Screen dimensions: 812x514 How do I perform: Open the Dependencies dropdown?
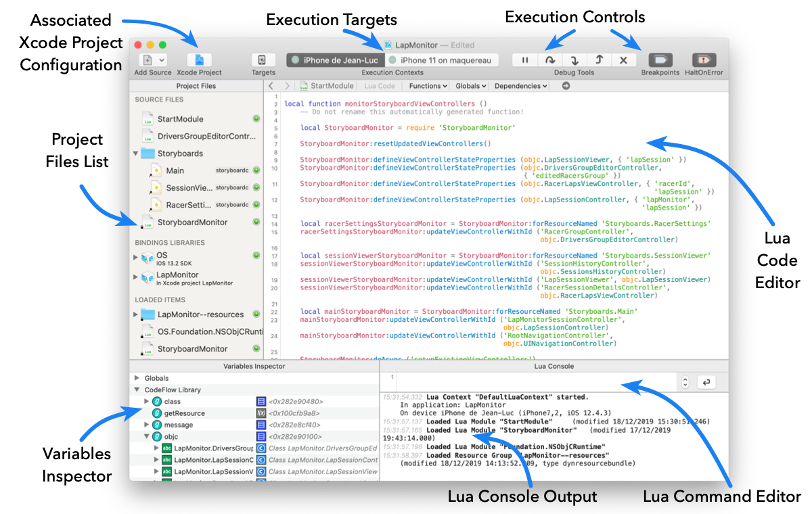tap(521, 86)
